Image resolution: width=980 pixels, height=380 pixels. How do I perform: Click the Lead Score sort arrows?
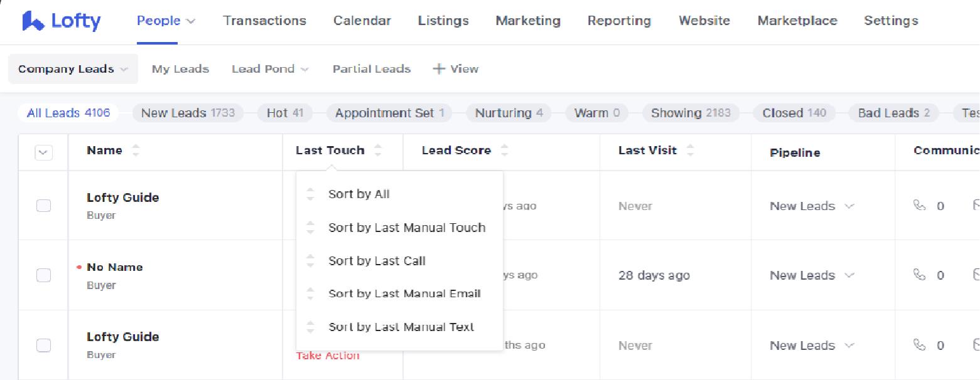pos(504,150)
